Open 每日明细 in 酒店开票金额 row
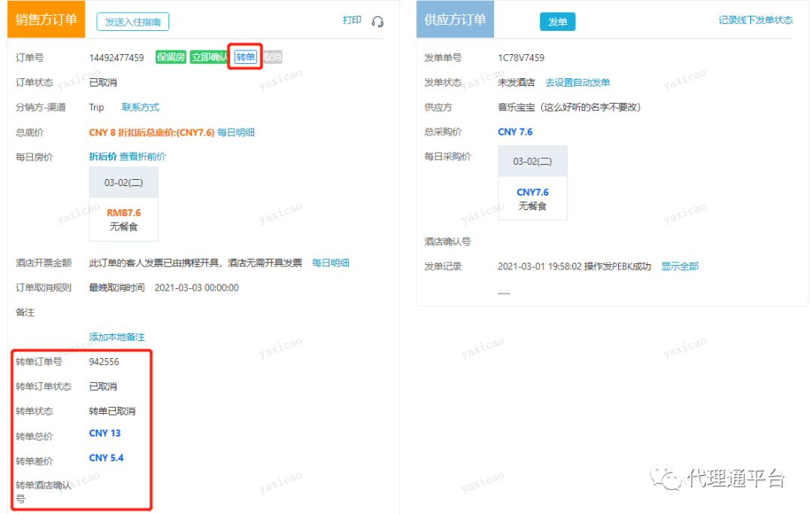The width and height of the screenshot is (812, 514). coord(330,263)
